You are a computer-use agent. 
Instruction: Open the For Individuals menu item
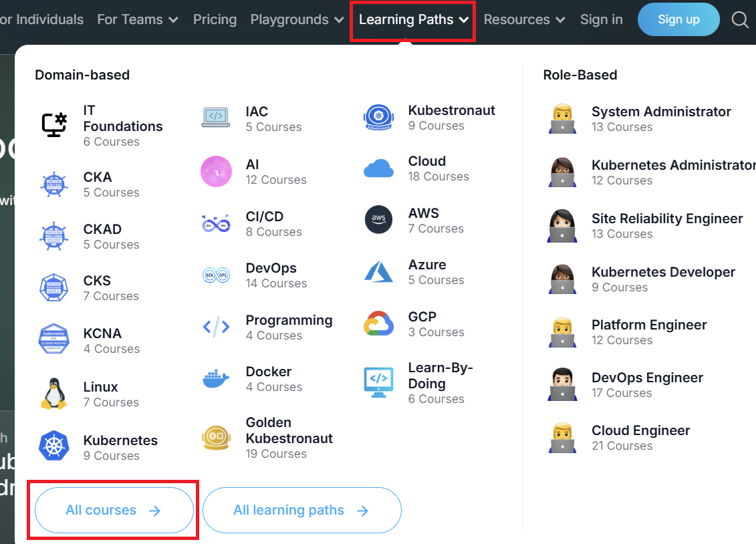(x=42, y=20)
